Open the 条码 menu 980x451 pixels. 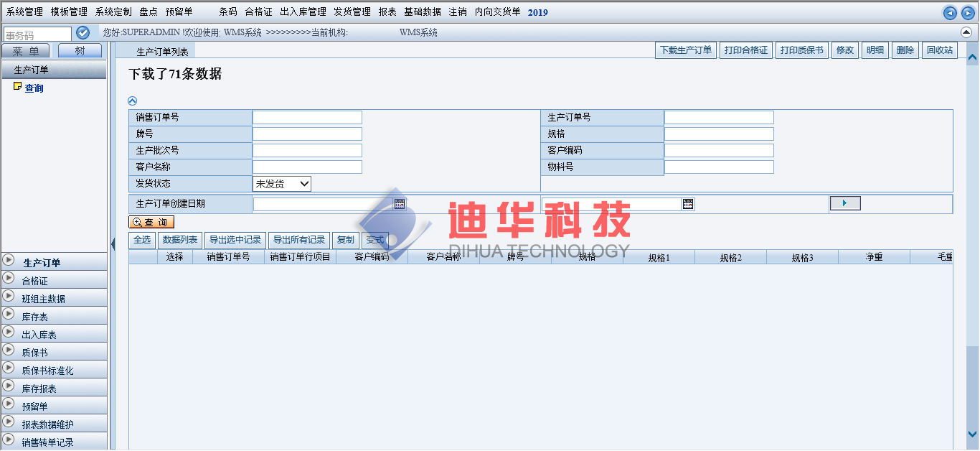pos(227,12)
